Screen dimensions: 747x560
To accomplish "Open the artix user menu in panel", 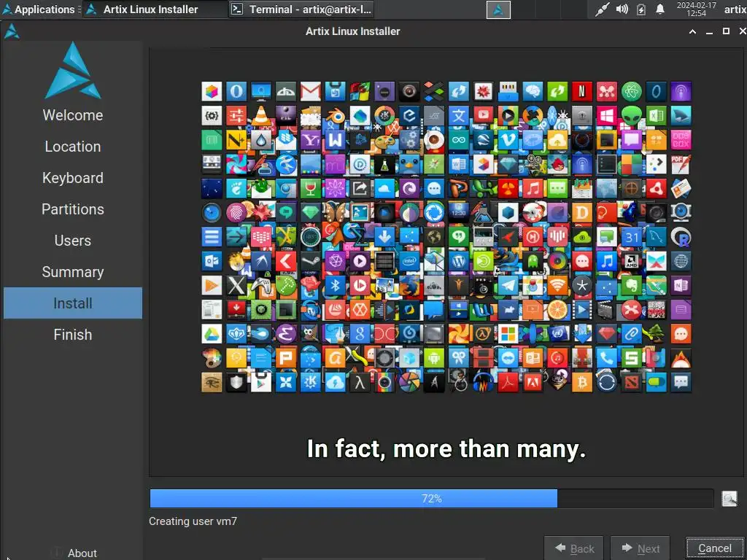I will 735,9.
